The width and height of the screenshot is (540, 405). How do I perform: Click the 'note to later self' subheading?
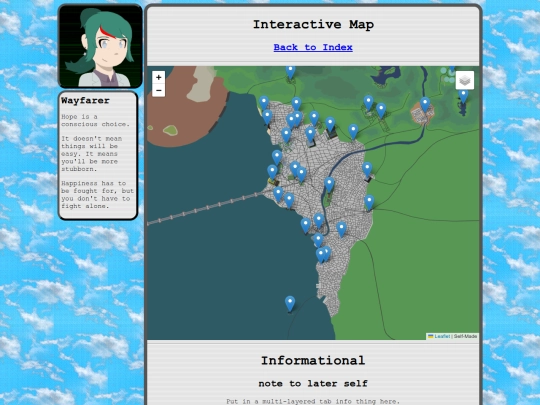coord(313,383)
